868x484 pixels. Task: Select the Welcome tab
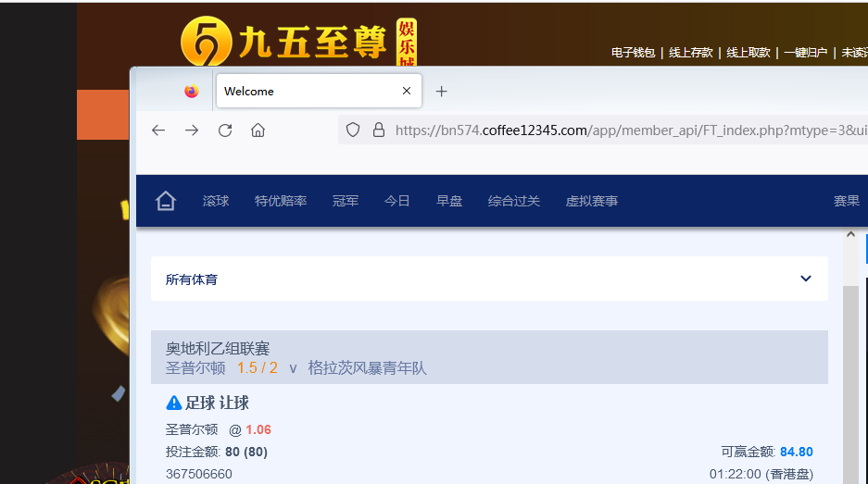point(319,91)
